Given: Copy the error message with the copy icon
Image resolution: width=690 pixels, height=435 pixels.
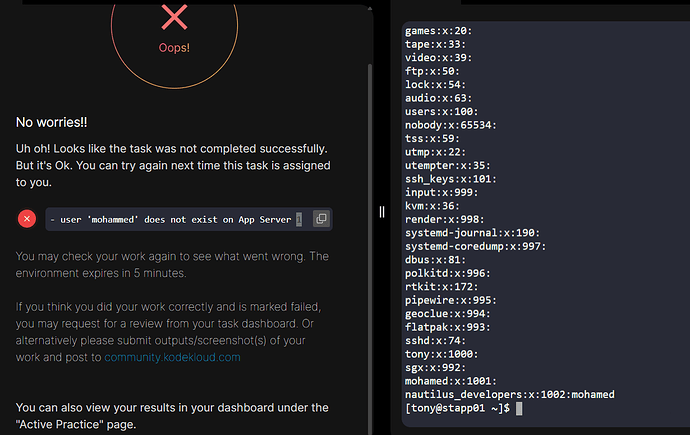Looking at the screenshot, I should [x=321, y=218].
